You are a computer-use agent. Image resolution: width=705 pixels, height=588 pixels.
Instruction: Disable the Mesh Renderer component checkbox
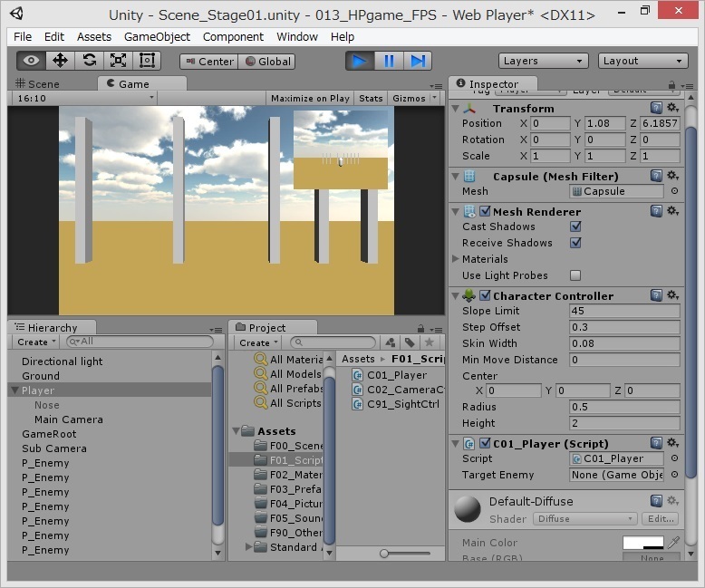[x=485, y=211]
